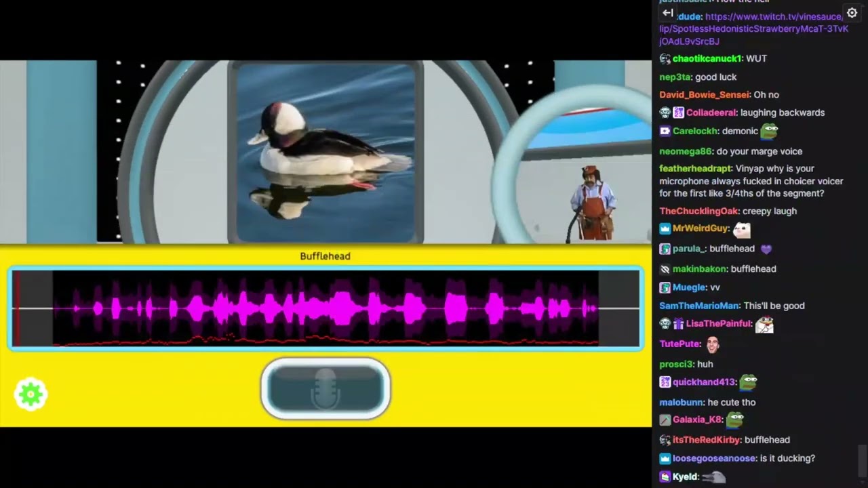The height and width of the screenshot is (488, 868).
Task: Click username TutePute in chat
Action: (680, 344)
